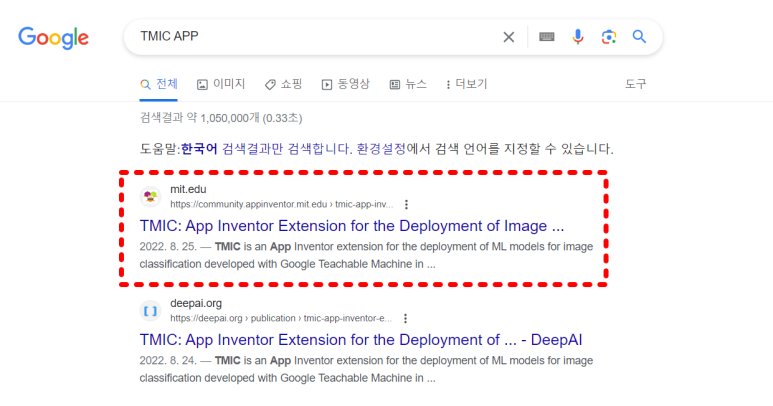The image size is (773, 406).
Task: Switch to the 동영상 tab
Action: tap(346, 84)
